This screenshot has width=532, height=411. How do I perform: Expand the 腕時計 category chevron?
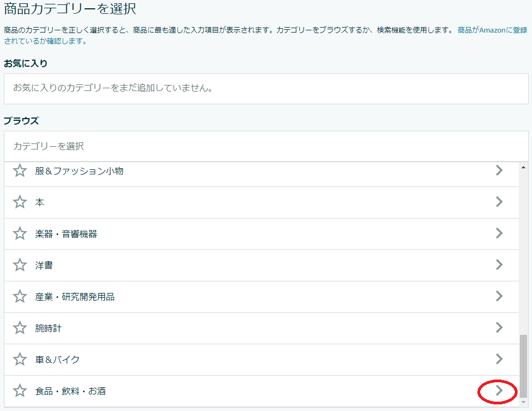(499, 328)
